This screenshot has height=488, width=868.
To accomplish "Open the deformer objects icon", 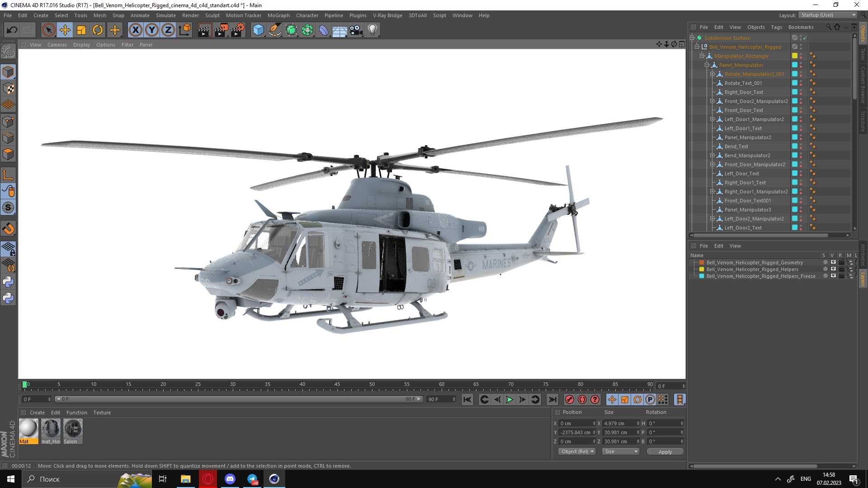I will 324,30.
